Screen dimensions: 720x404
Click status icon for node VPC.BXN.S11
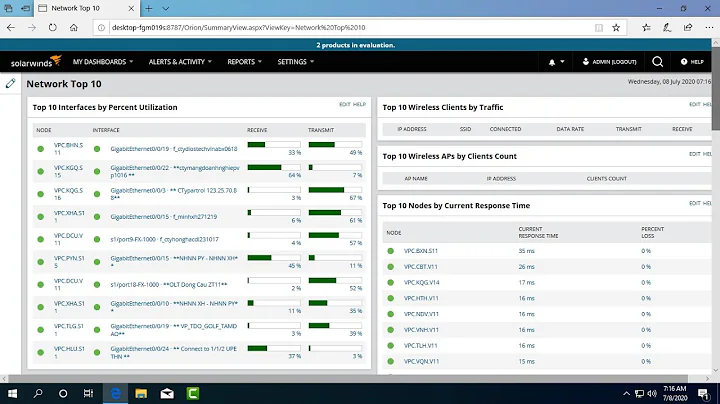(391, 251)
